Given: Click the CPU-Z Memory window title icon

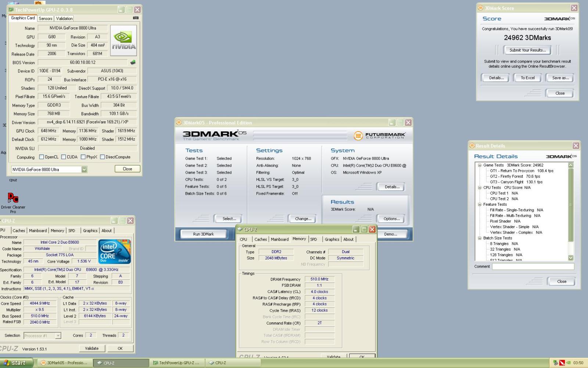Looking at the screenshot, I should coord(240,229).
